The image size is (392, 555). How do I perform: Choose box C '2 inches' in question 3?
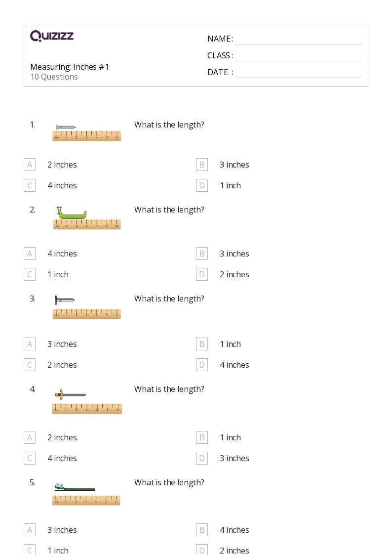click(x=30, y=365)
